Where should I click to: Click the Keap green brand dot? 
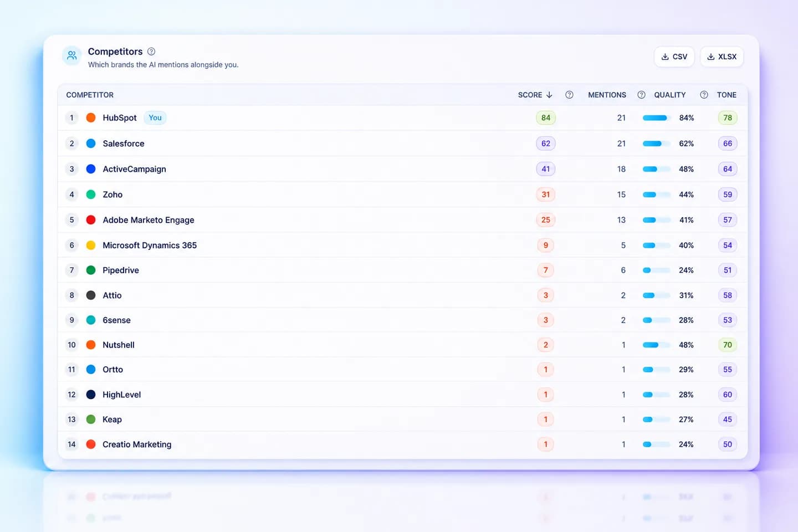(x=91, y=420)
